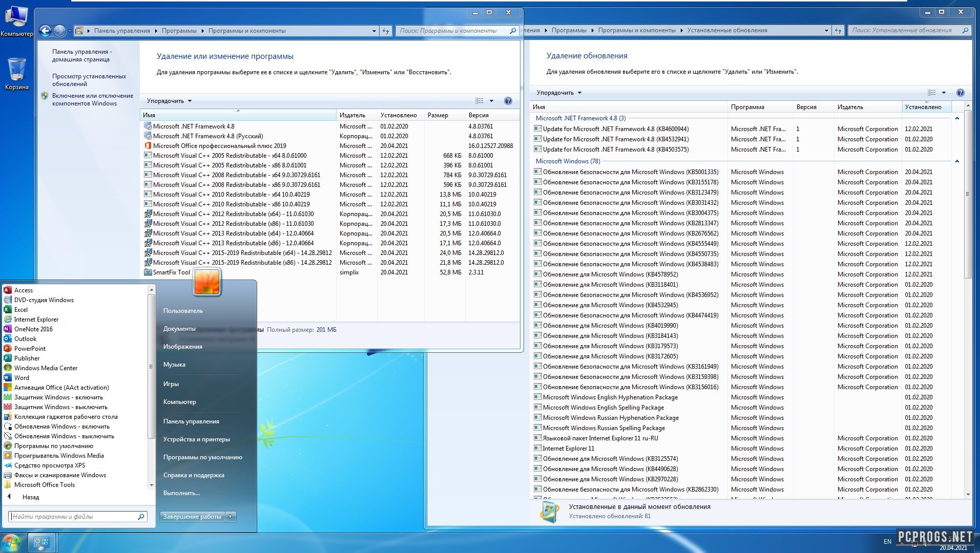Viewport: 980px width, 553px height.
Task: Open Включение или отключение компонентов Windows link
Action: point(92,99)
